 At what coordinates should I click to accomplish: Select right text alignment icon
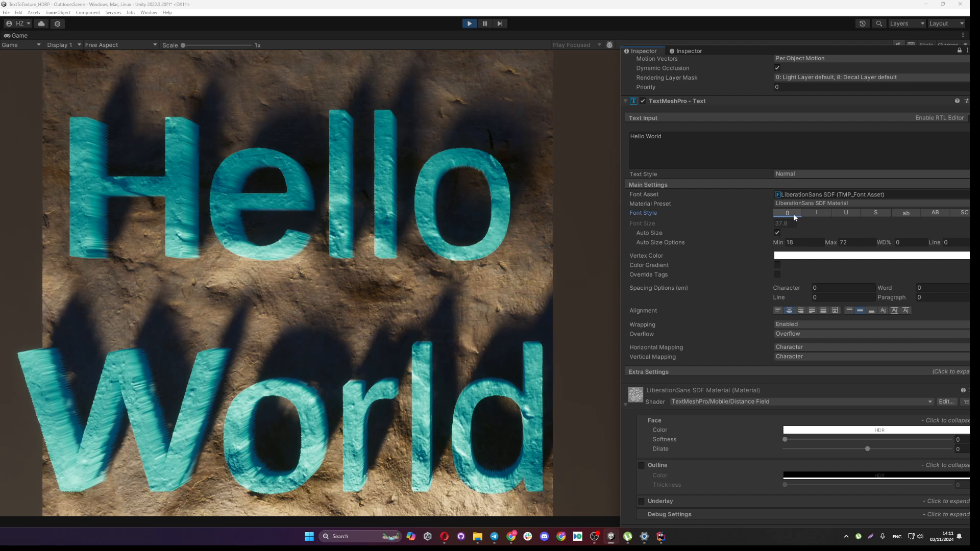coord(800,310)
